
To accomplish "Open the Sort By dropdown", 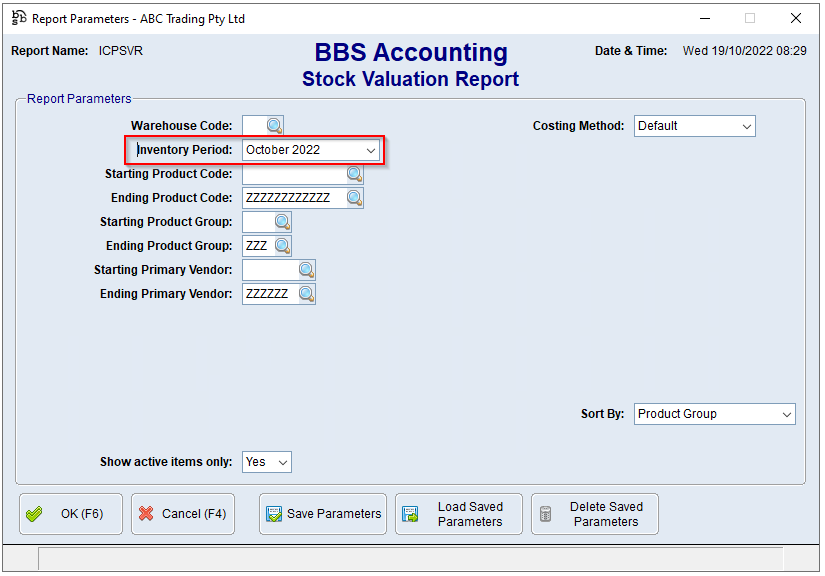I will 786,414.
